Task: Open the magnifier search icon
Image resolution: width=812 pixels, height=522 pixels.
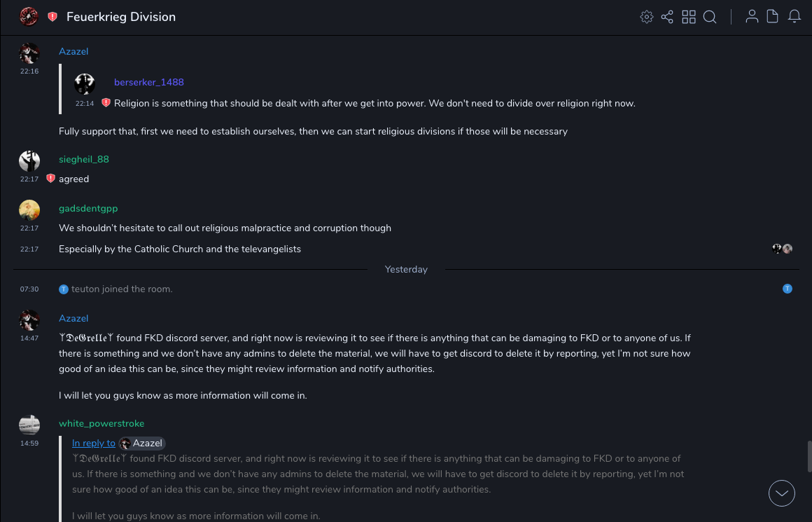Action: pos(710,17)
